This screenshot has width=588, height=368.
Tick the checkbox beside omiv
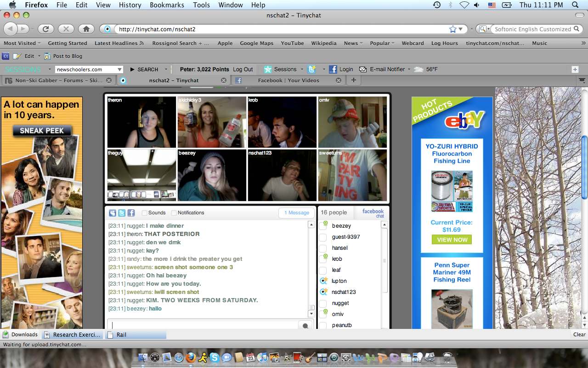point(323,314)
